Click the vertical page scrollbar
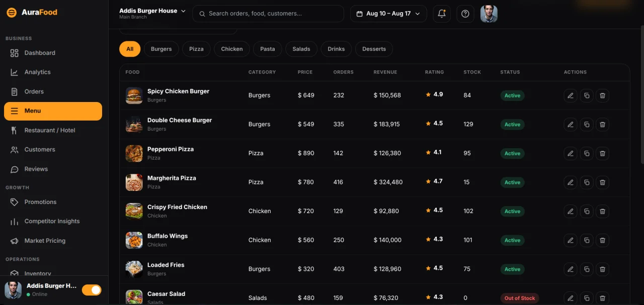644x305 pixels. (x=641, y=95)
